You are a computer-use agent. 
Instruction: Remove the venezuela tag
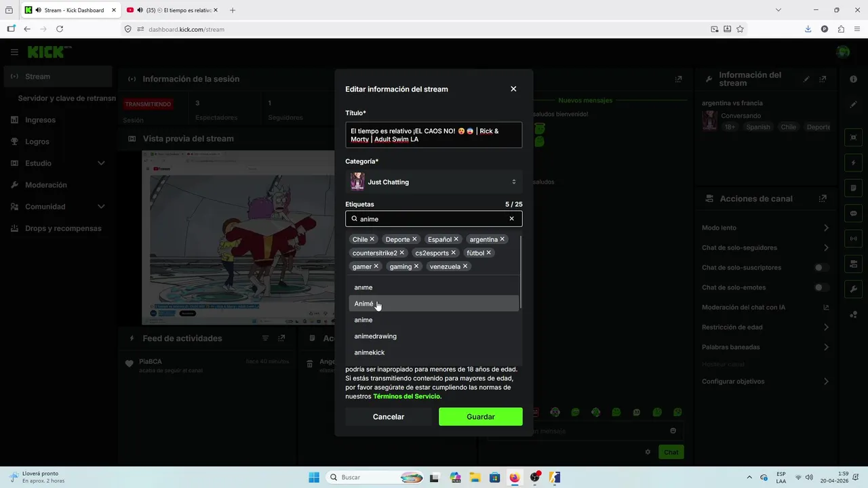tap(465, 266)
